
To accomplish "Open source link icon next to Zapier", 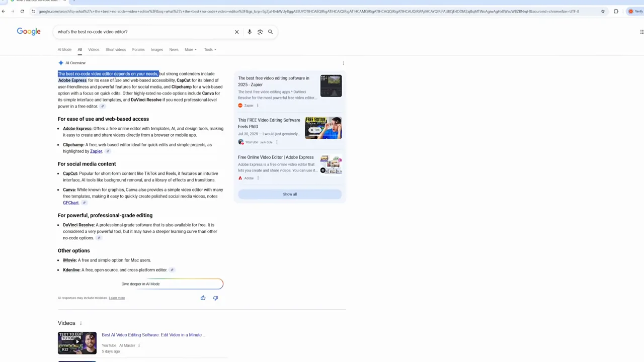I will click(107, 151).
